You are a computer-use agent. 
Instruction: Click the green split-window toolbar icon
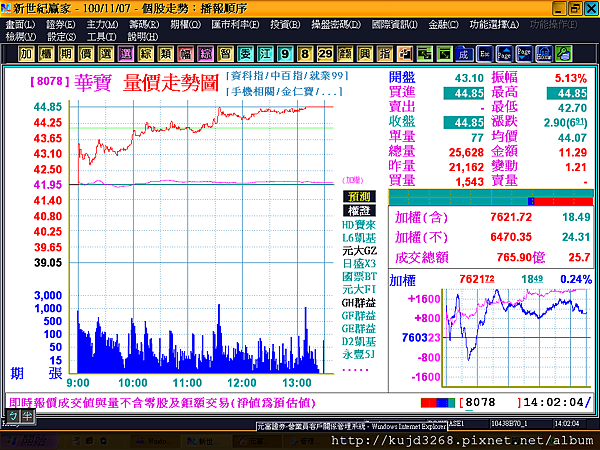pyautogui.click(x=424, y=54)
